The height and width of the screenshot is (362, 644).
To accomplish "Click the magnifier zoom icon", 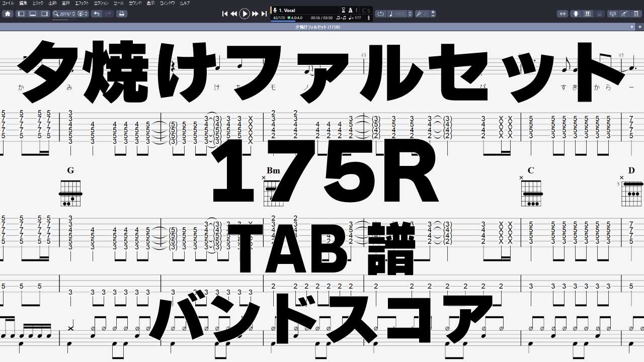I will pyautogui.click(x=56, y=14).
